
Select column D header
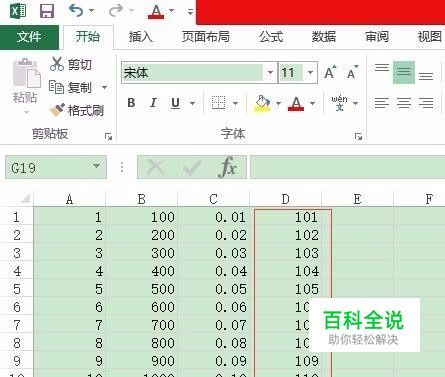click(285, 199)
